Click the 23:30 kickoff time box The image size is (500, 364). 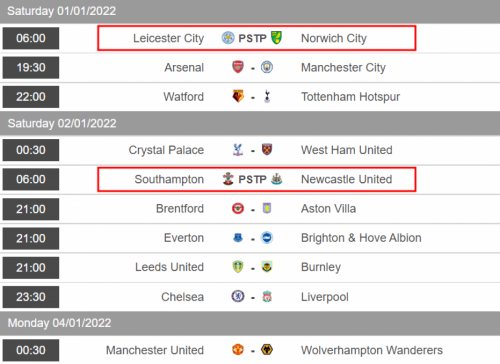(31, 297)
